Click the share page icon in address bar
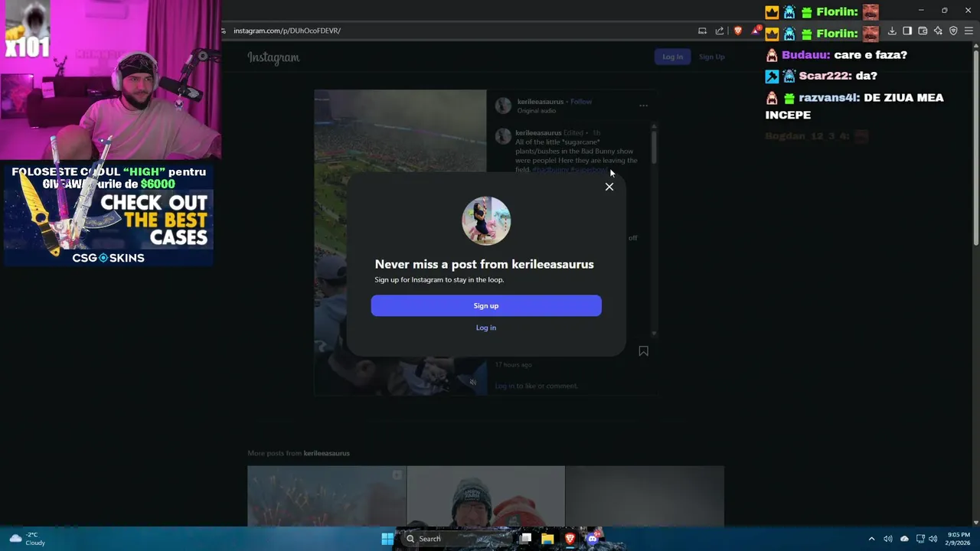 tap(720, 31)
